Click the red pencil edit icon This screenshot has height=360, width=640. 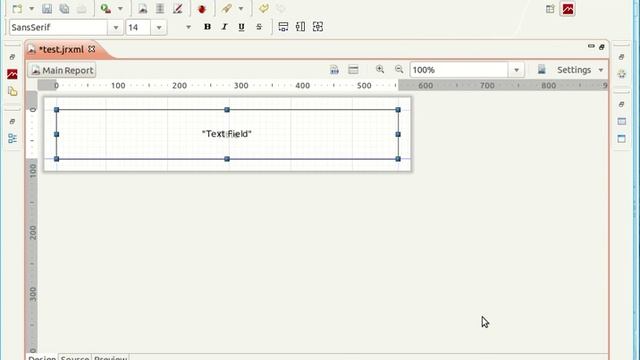(x=178, y=9)
